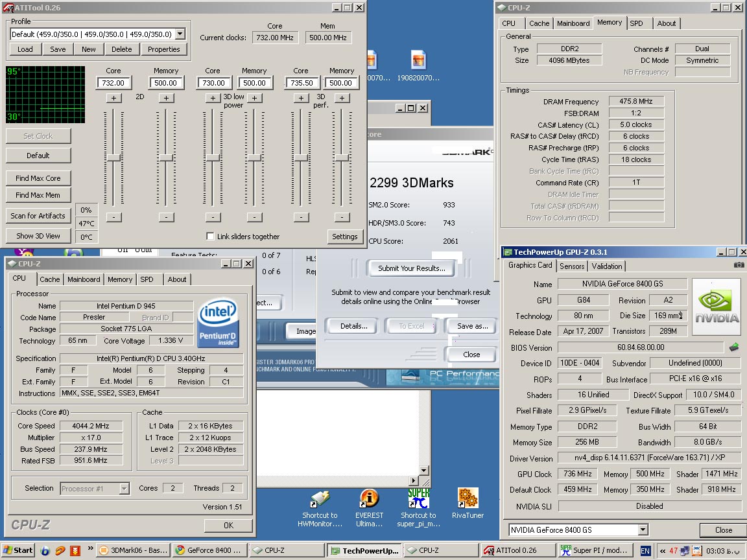Click the 3D perf core slider thumb
The height and width of the screenshot is (560, 747).
[301, 157]
